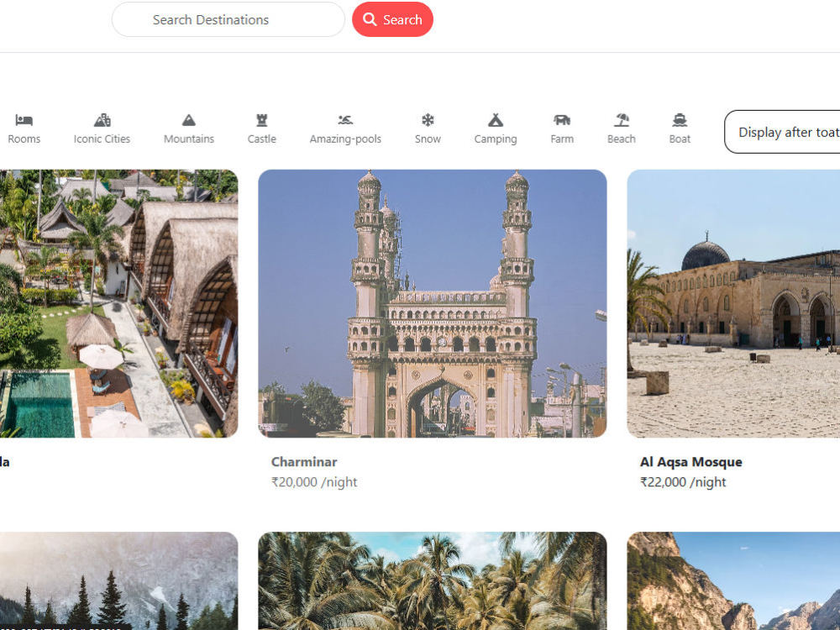Click the Rooms filter label
840x630 pixels.
point(24,139)
